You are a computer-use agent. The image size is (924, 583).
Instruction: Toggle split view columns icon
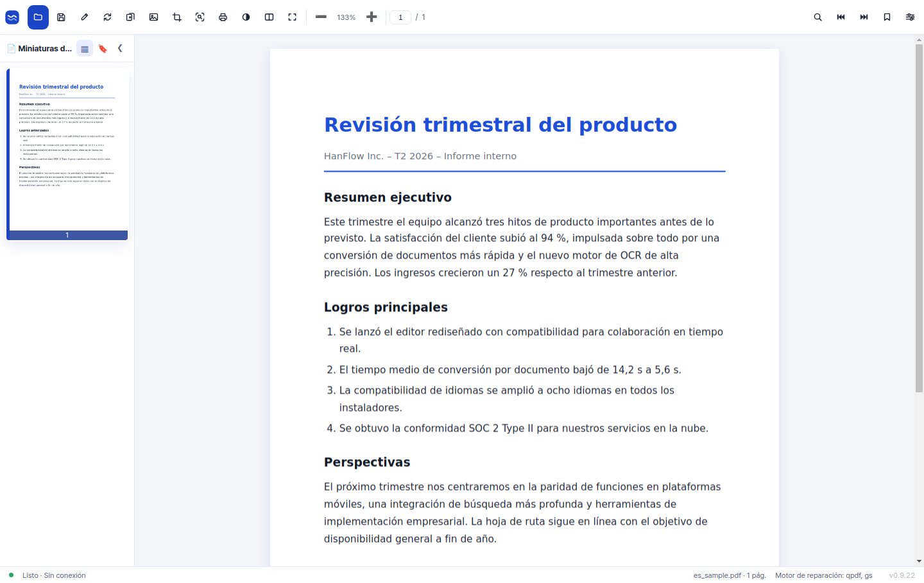[x=269, y=17]
